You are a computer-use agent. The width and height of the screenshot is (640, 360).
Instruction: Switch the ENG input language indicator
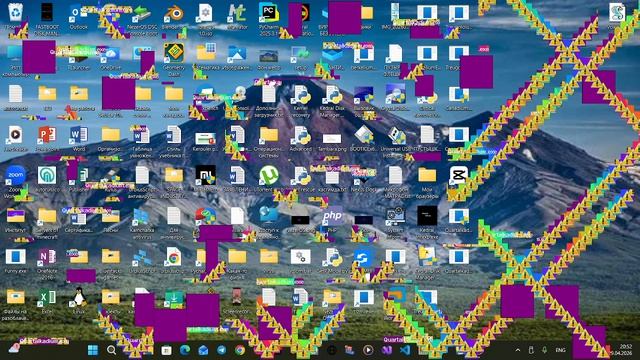click(x=561, y=350)
